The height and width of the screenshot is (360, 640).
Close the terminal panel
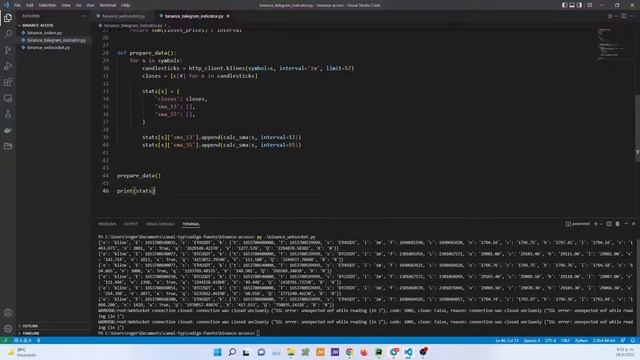click(x=634, y=224)
